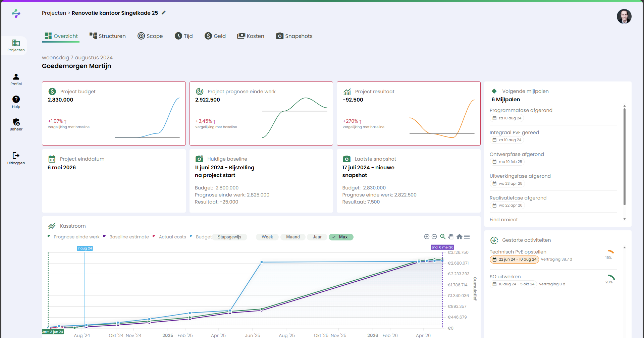The width and height of the screenshot is (644, 338).
Task: Open the Beheer admin section
Action: point(16,125)
